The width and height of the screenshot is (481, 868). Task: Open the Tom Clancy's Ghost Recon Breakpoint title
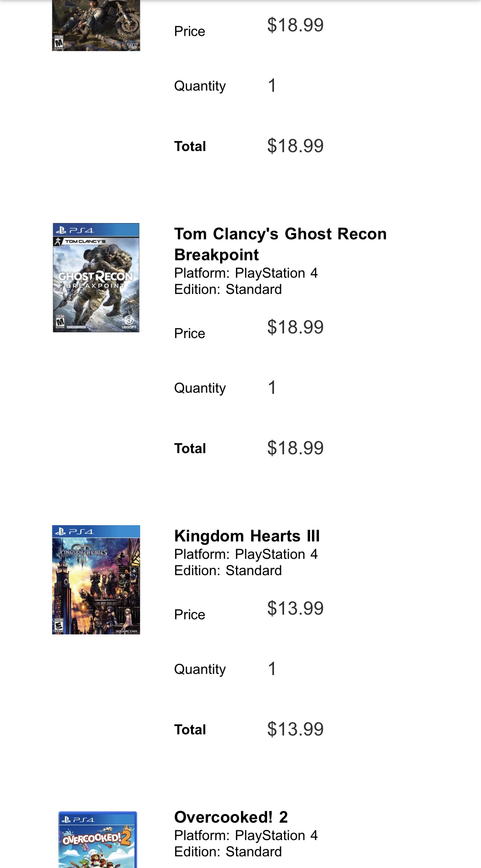tap(280, 244)
